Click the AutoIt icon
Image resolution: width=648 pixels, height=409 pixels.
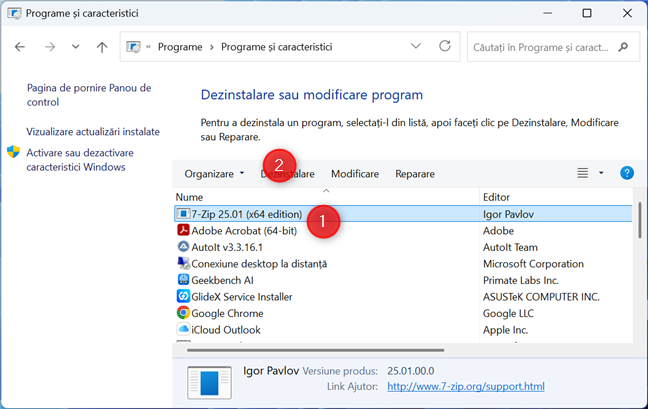[183, 247]
